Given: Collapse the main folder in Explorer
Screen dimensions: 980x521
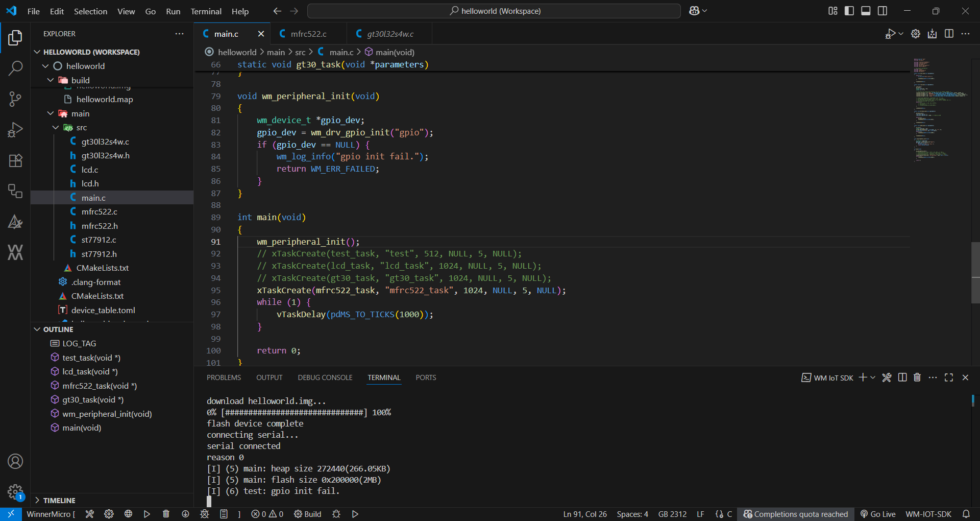Looking at the screenshot, I should (x=51, y=113).
